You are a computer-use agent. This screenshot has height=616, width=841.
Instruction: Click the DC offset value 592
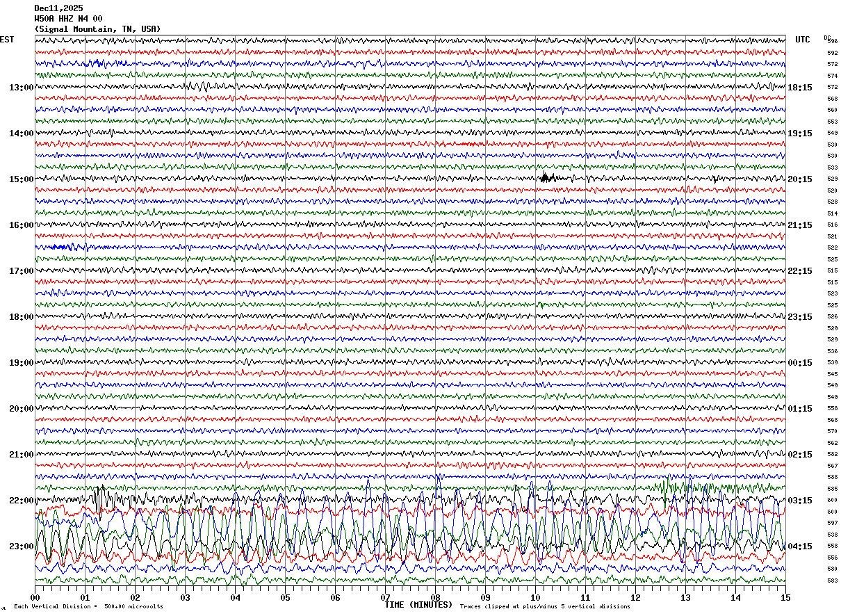coord(833,53)
